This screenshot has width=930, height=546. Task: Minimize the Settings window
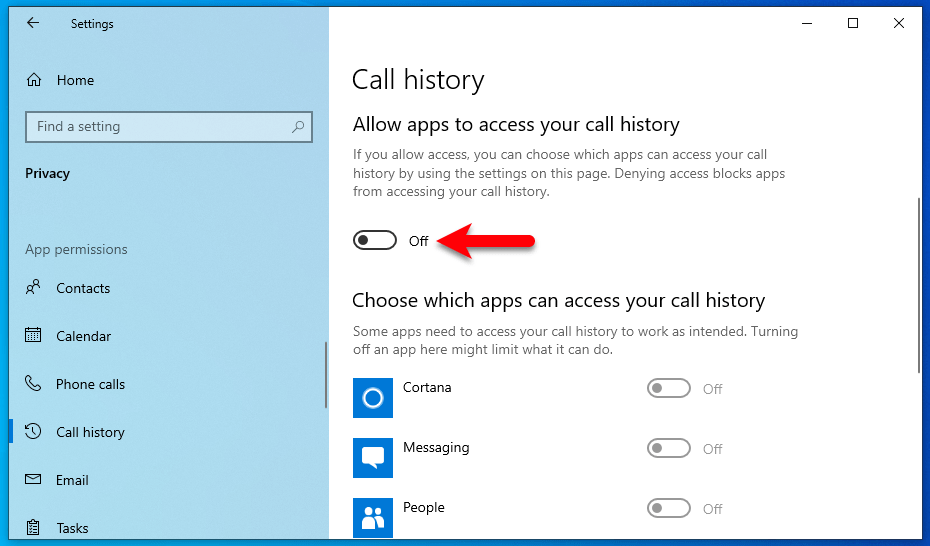click(807, 23)
